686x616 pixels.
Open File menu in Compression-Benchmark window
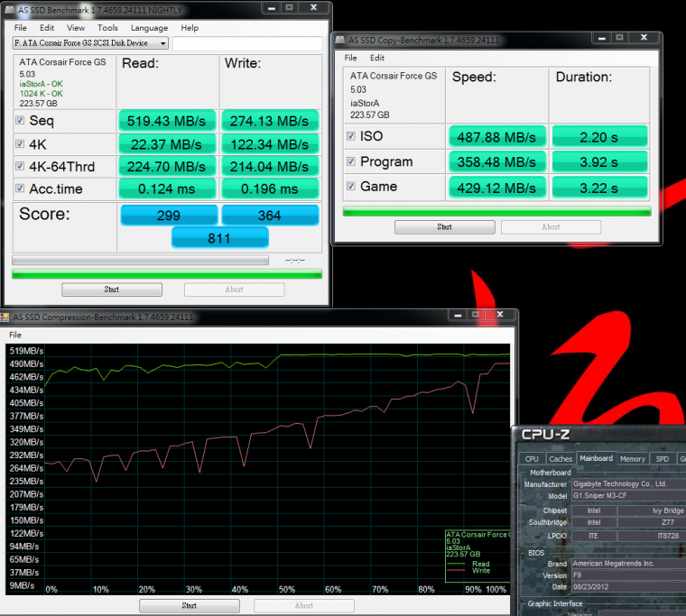pyautogui.click(x=15, y=335)
